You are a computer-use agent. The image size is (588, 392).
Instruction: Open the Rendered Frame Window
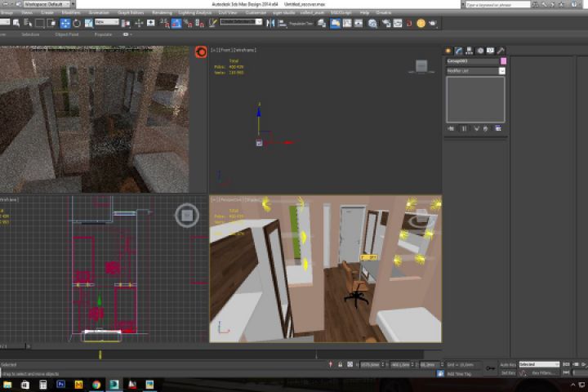pyautogui.click(x=398, y=23)
